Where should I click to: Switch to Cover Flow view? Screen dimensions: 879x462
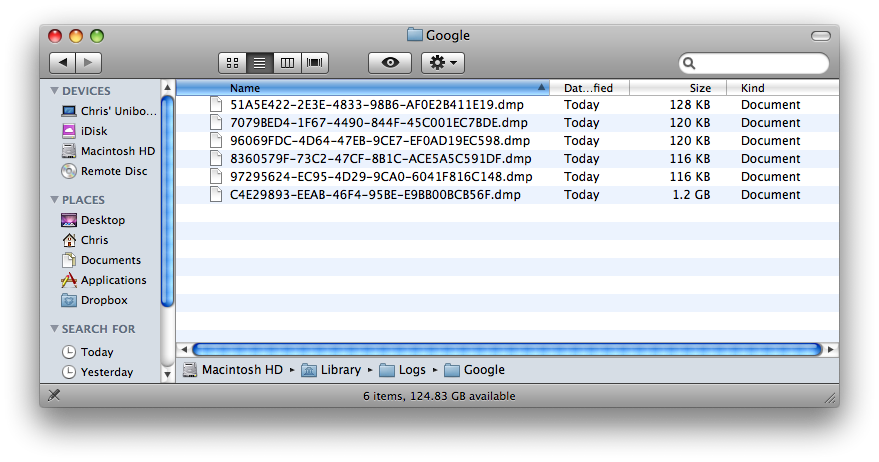pos(314,63)
